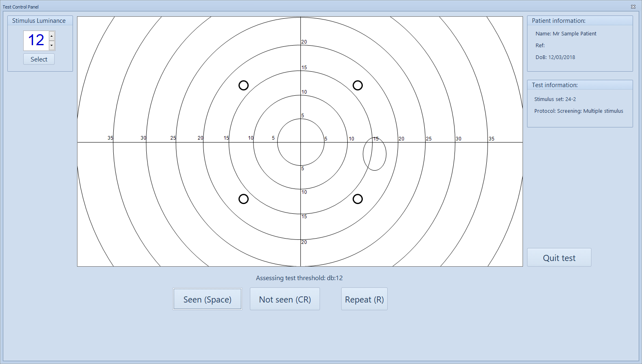Mark stimulus as Seen (Space)
642x364 pixels.
tap(207, 299)
